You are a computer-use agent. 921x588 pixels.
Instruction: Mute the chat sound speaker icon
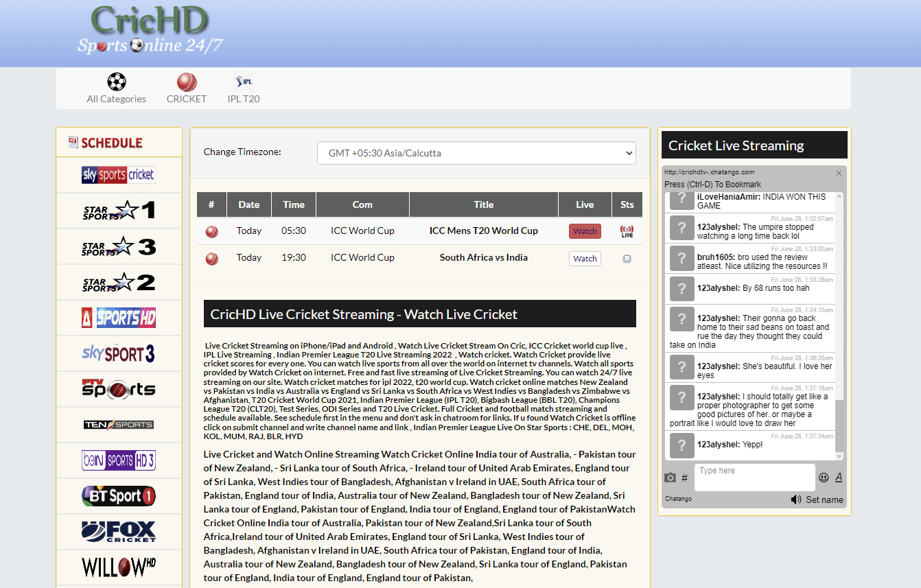796,499
